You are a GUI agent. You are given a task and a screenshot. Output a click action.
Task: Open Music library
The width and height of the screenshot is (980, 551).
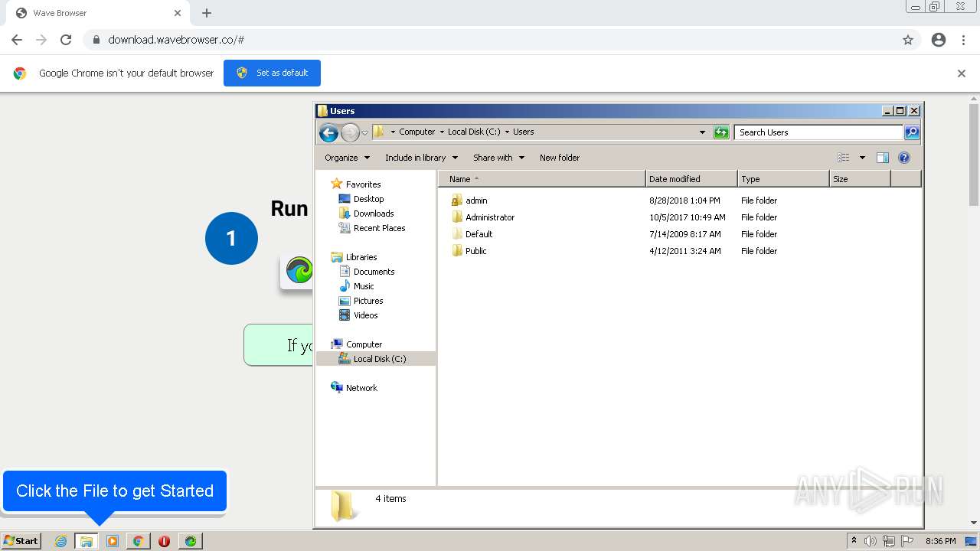click(364, 286)
